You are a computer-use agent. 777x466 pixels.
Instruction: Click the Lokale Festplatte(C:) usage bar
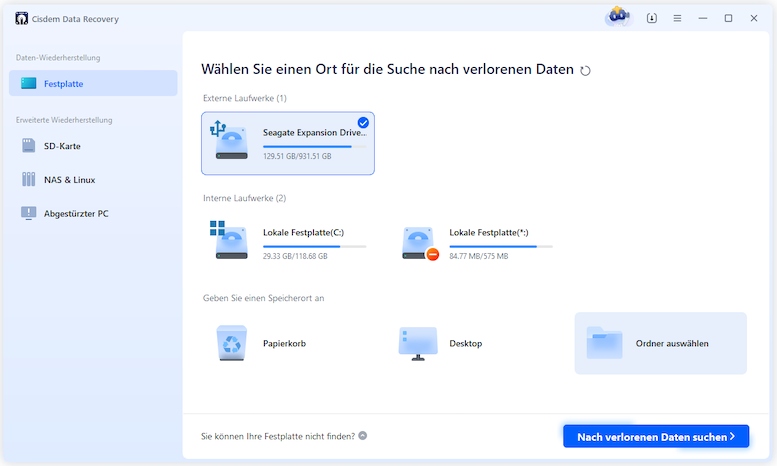click(314, 246)
